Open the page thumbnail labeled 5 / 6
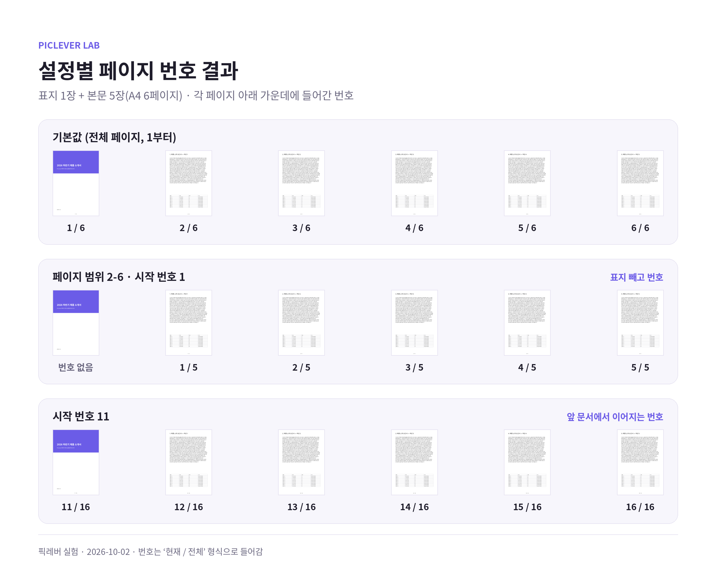This screenshot has width=716, height=588. pos(527,183)
